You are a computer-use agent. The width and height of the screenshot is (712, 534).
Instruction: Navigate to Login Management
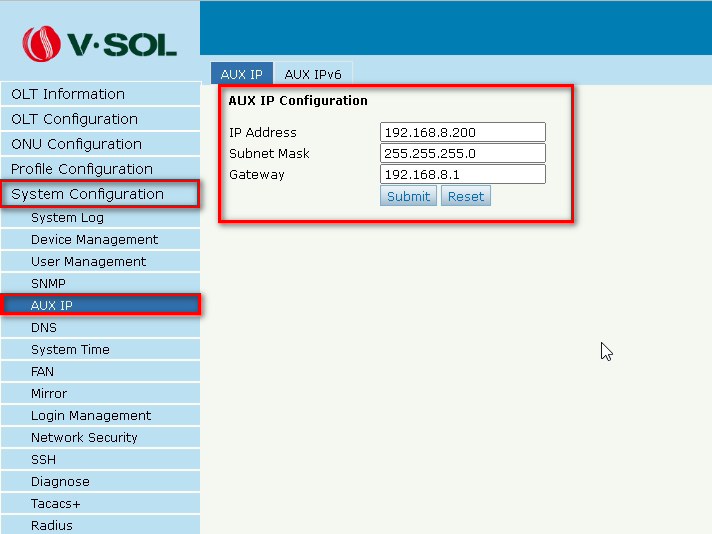91,415
